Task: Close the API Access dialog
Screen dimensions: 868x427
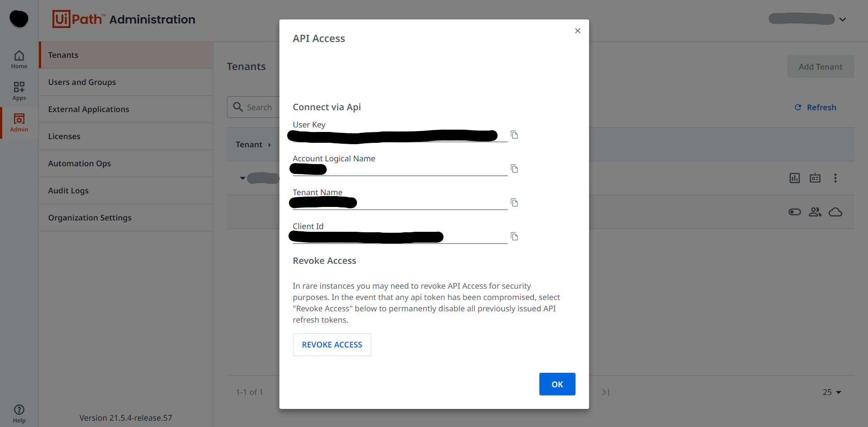Action: pyautogui.click(x=577, y=31)
